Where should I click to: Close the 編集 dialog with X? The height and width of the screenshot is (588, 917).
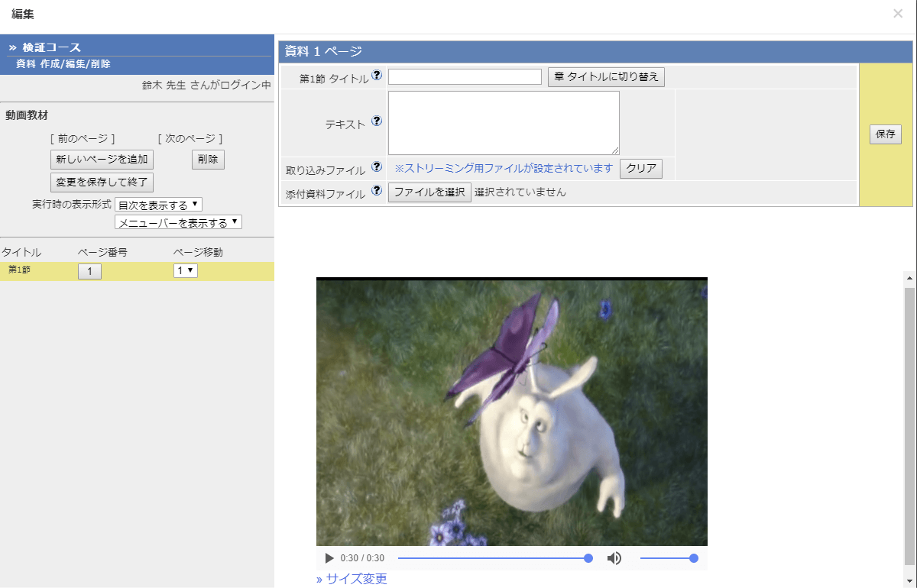pos(898,14)
